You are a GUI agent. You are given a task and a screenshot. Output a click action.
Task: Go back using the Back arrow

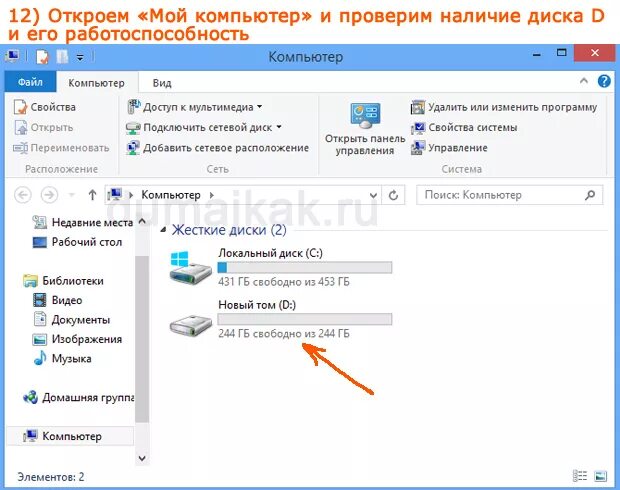[23, 195]
